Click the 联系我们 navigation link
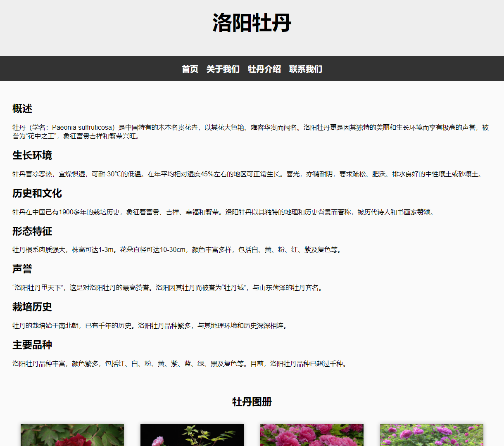Screen dimensions: 504x446 tap(306, 69)
